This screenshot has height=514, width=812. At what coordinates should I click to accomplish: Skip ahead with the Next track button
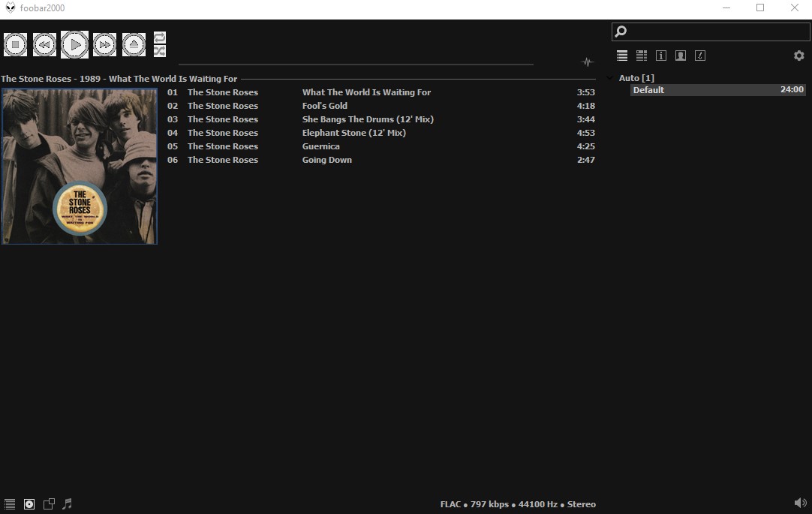click(104, 44)
